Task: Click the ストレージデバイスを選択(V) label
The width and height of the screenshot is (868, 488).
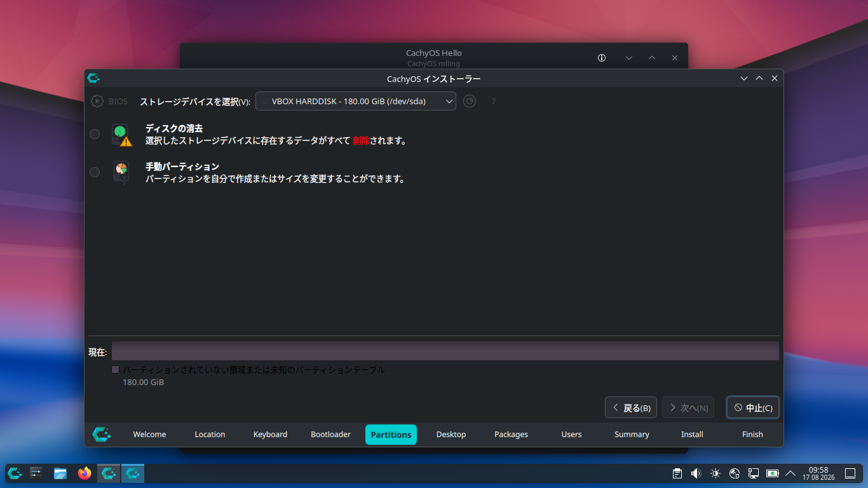Action: [195, 102]
